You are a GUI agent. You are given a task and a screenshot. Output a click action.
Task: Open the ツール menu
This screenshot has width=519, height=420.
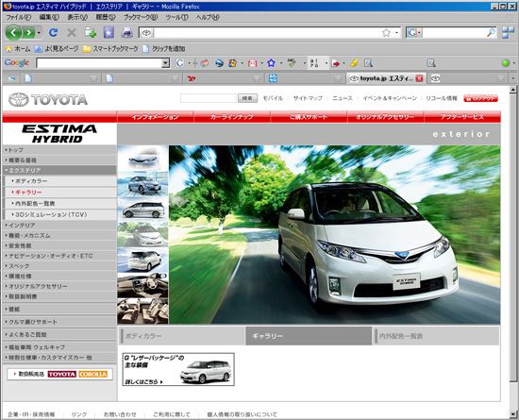click(177, 17)
